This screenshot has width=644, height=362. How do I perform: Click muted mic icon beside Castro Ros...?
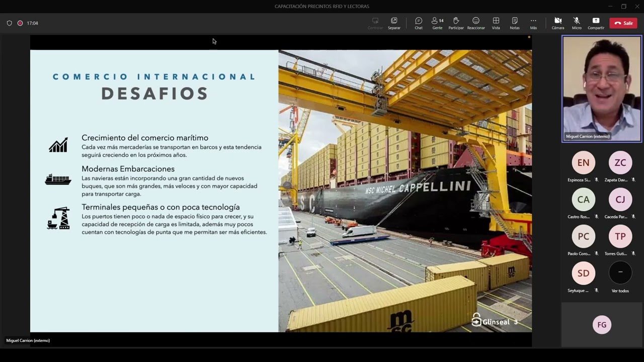(596, 217)
